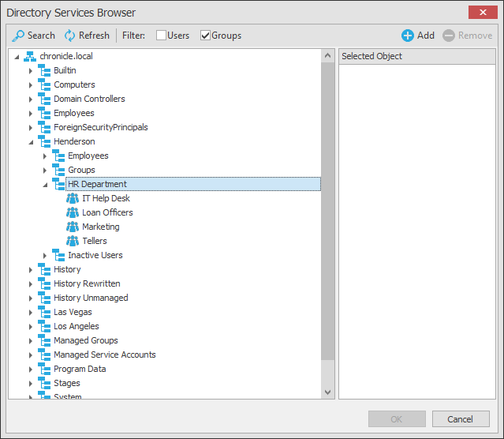Viewport: 504px width, 439px height.
Task: Click the grey minus Remove icon
Action: pyautogui.click(x=448, y=36)
